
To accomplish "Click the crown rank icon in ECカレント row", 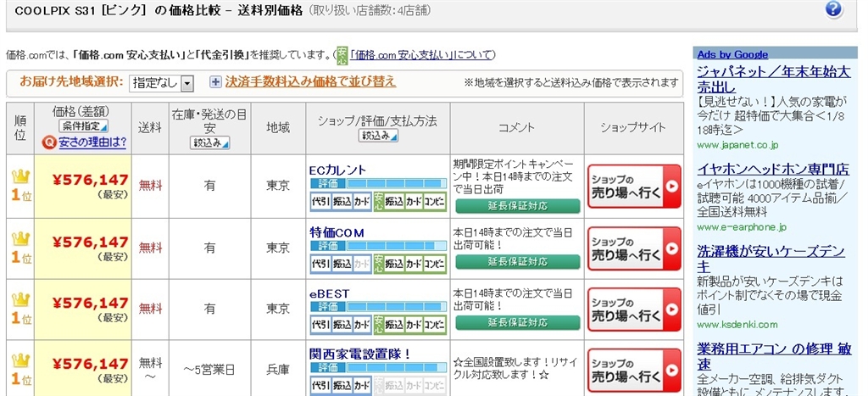I will (20, 176).
